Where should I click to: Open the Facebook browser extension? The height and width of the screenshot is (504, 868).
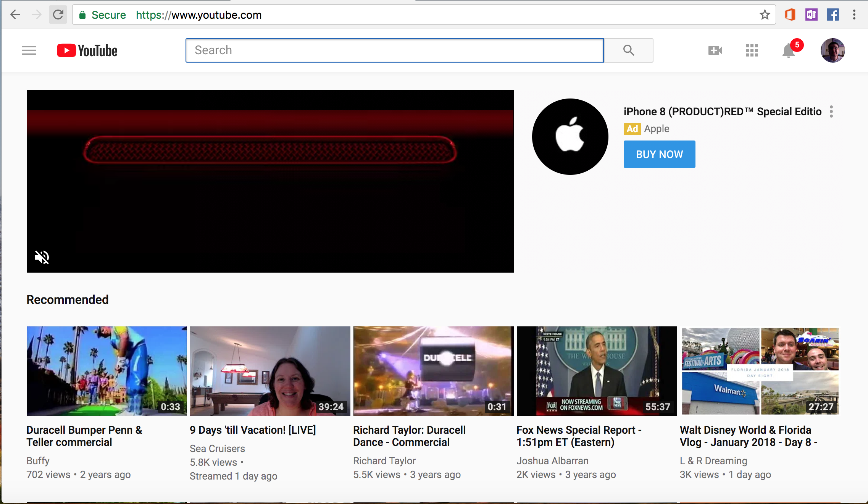click(x=833, y=15)
